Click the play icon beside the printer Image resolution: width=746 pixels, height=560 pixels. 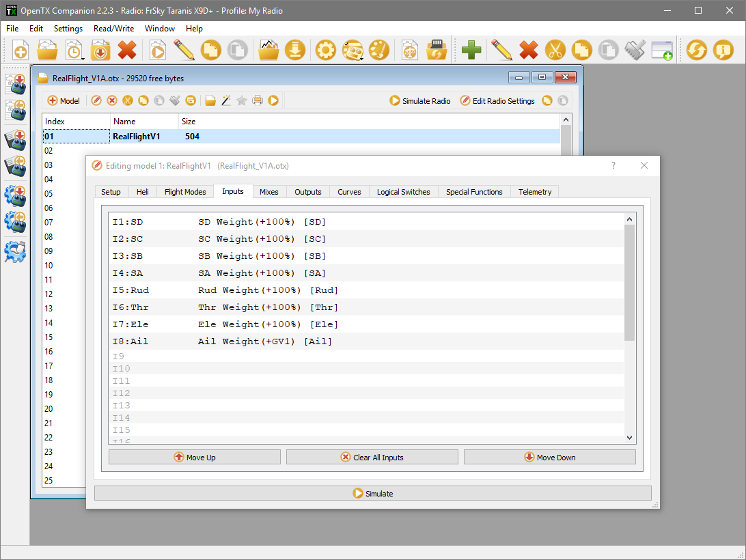(x=273, y=100)
